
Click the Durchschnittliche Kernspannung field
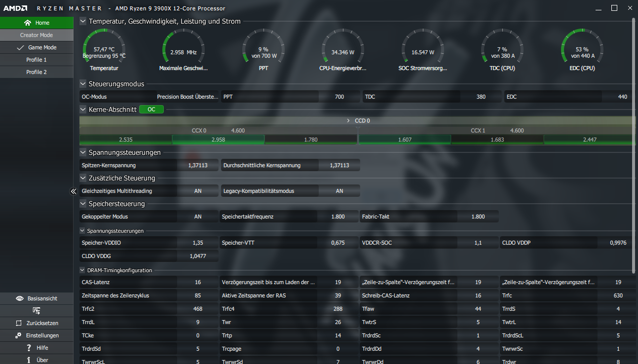point(290,165)
